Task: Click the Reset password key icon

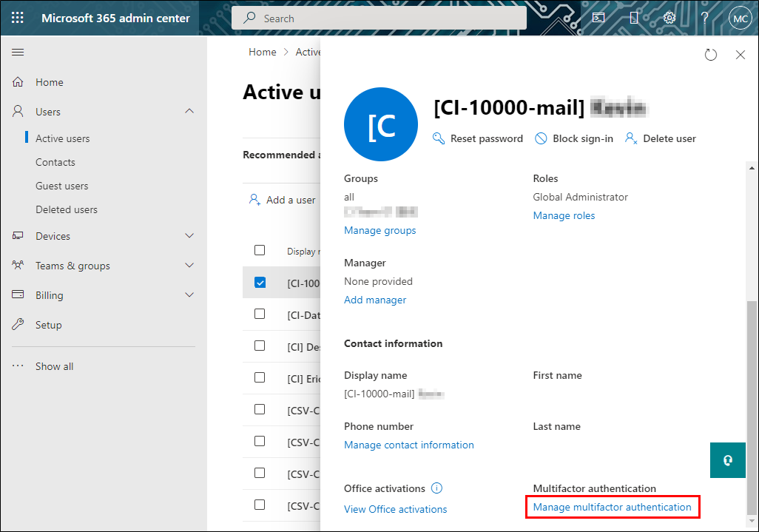Action: point(439,138)
